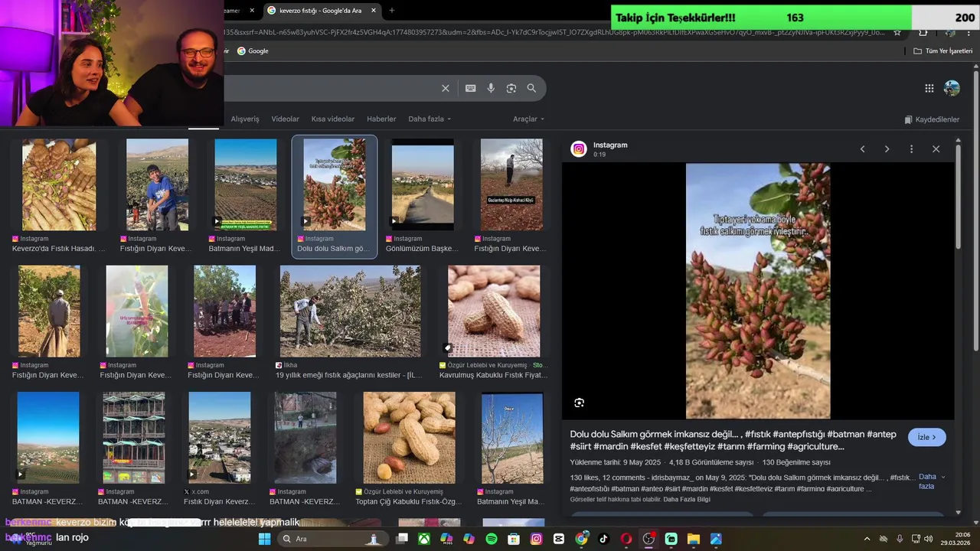Close the 'keverzo fıstığı' browser tab
Image resolution: width=980 pixels, height=551 pixels.
374,10
